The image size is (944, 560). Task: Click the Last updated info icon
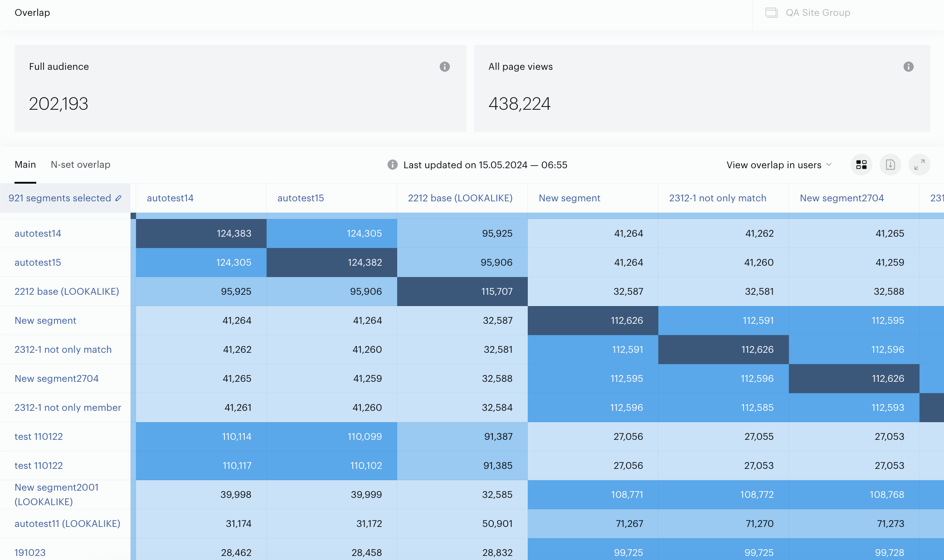[x=393, y=165]
